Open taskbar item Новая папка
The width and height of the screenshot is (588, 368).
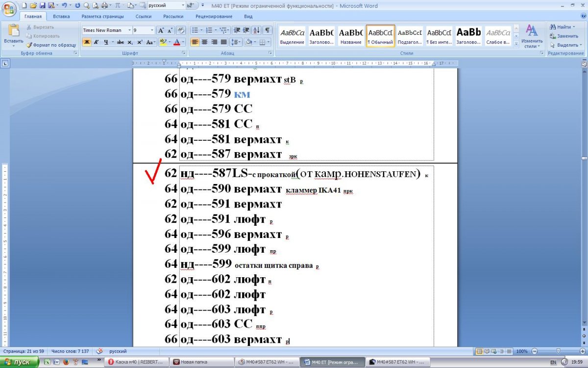(x=201, y=362)
